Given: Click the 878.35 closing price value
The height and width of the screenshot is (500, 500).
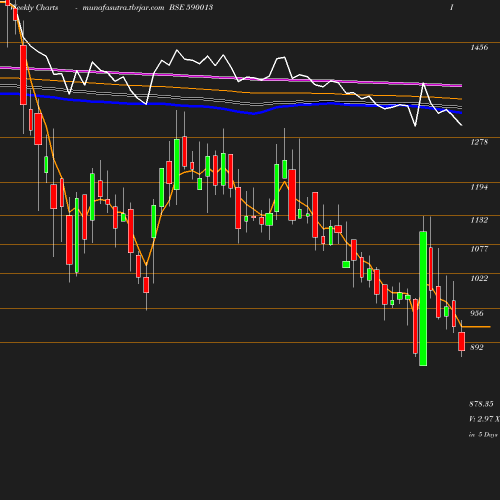Looking at the screenshot, I should coord(481,404).
